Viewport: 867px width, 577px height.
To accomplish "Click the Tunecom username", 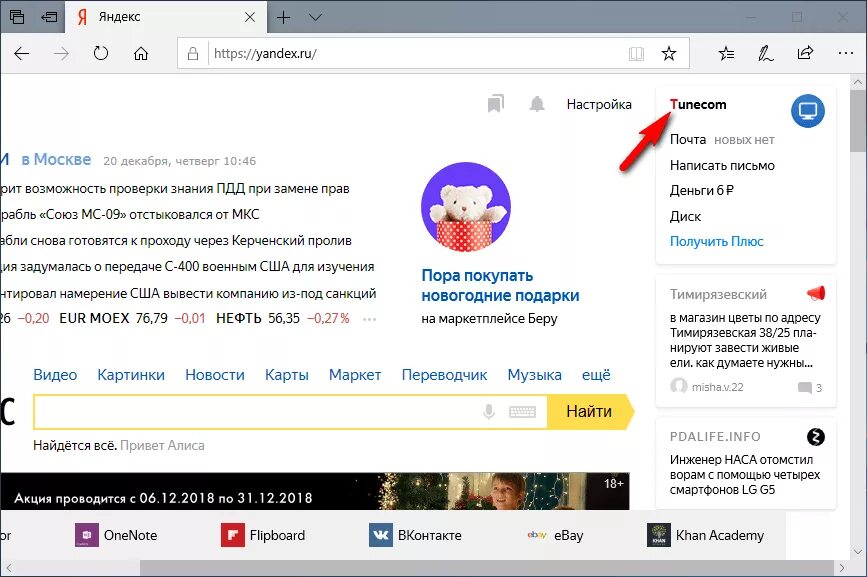I will [x=698, y=104].
